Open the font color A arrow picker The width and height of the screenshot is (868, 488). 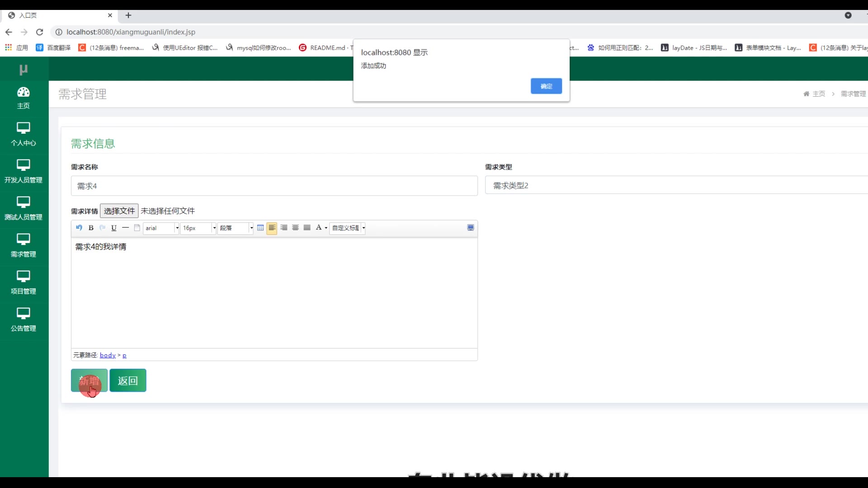point(326,228)
